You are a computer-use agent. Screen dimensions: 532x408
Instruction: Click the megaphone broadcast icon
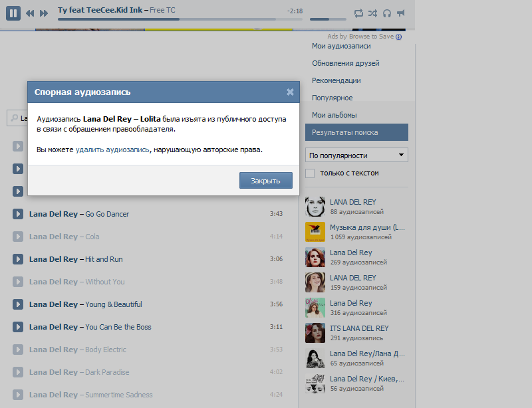pos(401,13)
